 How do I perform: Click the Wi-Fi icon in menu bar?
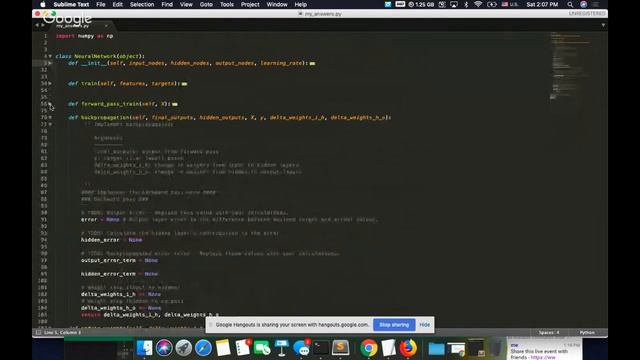click(x=478, y=4)
